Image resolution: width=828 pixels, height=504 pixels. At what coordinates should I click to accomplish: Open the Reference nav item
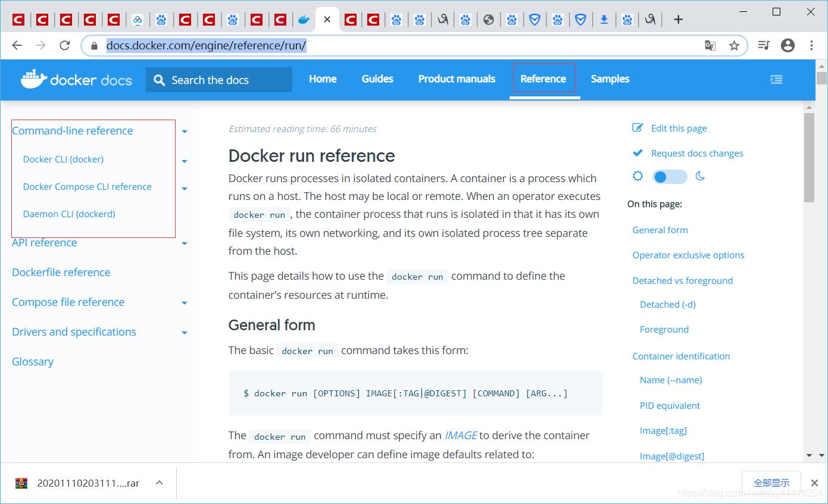tap(543, 79)
